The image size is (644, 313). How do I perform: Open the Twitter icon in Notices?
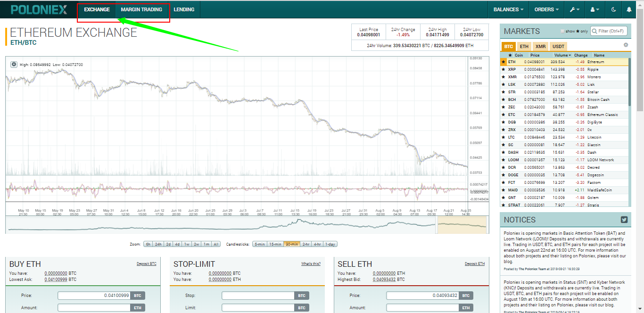pyautogui.click(x=624, y=220)
